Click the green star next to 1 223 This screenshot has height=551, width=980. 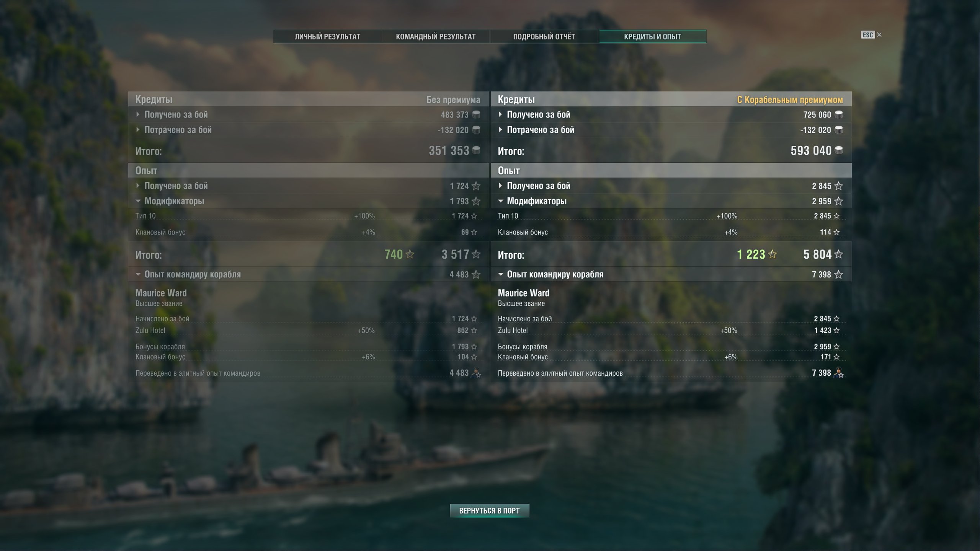[772, 254]
